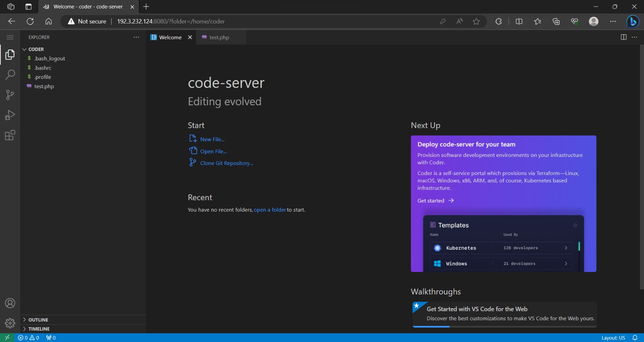644x342 pixels.
Task: Open browser split screen icon
Action: (519, 21)
